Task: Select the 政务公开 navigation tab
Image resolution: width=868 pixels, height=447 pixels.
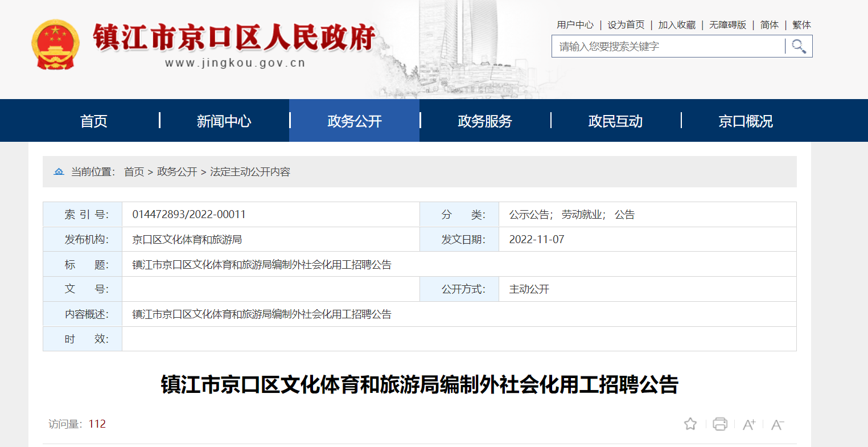Action: pos(354,121)
